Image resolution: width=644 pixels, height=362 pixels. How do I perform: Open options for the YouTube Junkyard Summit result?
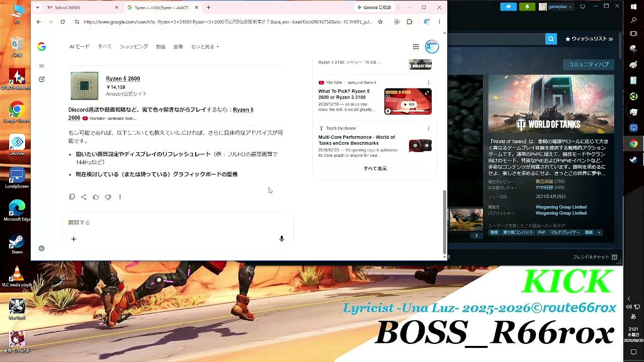(429, 82)
